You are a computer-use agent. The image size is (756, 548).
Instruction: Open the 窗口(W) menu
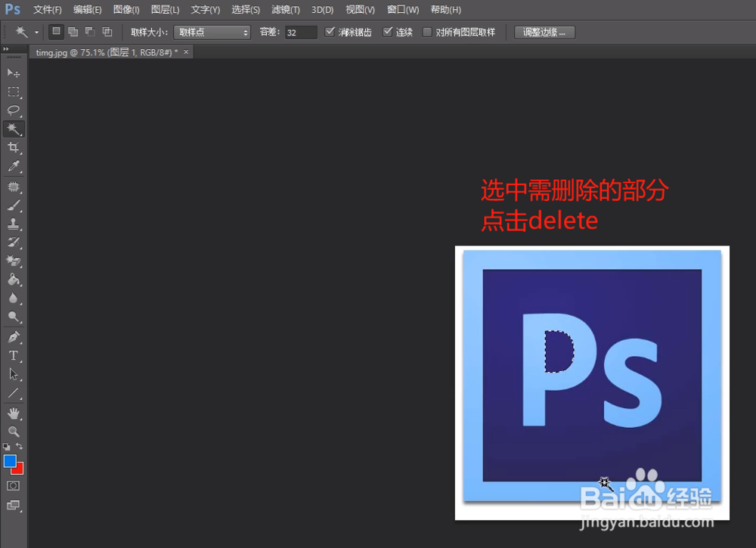click(x=403, y=10)
